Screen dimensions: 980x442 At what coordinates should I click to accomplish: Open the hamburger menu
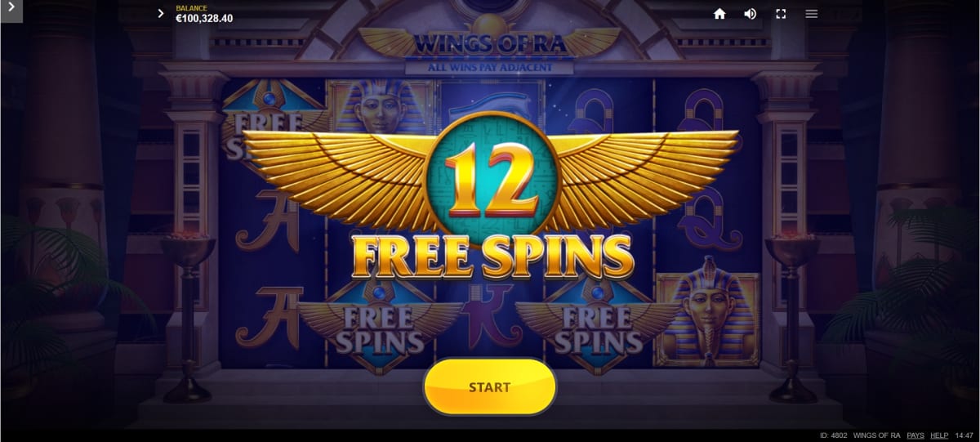coord(811,14)
